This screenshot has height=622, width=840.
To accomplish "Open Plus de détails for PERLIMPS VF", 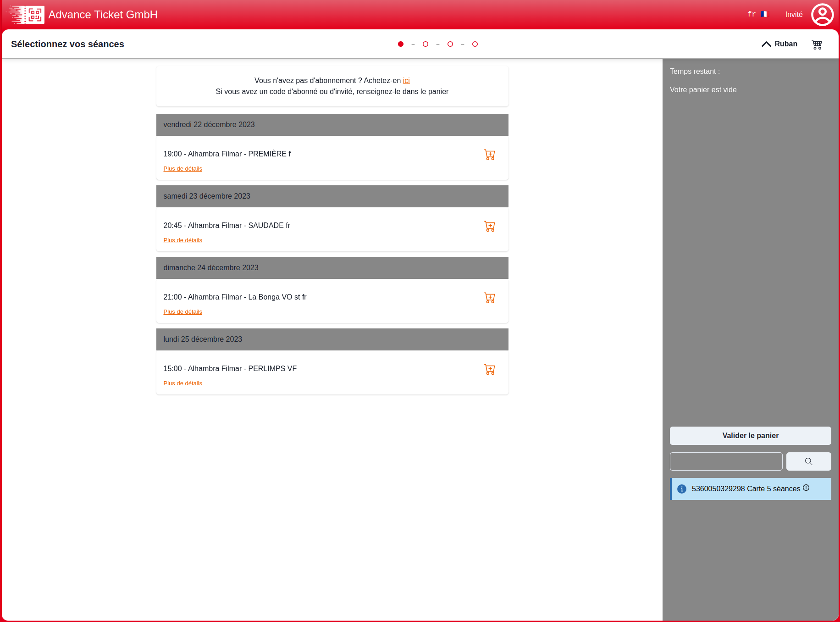I will coord(182,383).
